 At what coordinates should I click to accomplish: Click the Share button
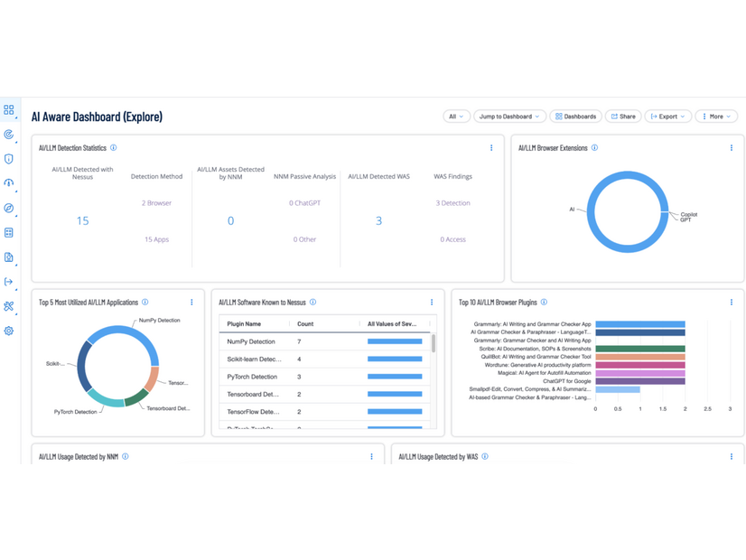coord(622,117)
